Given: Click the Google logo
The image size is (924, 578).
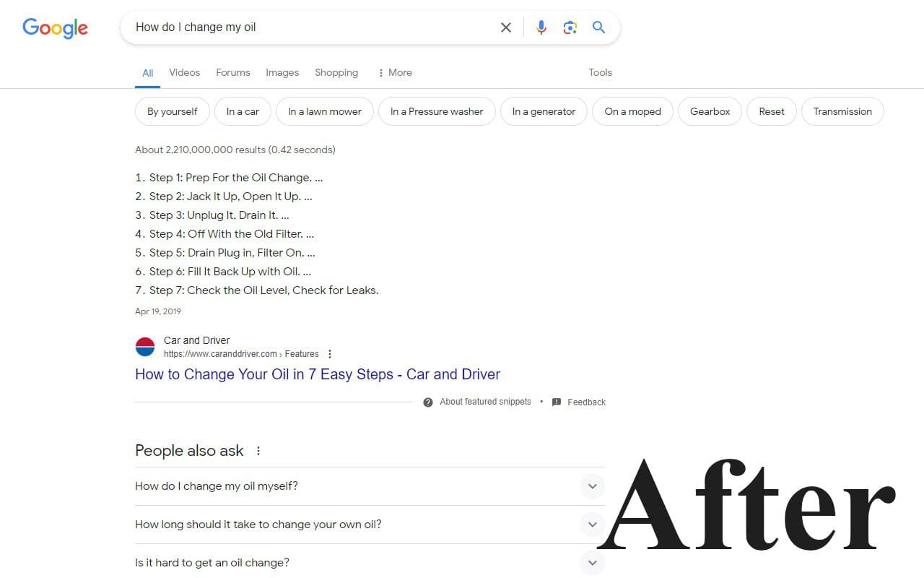Looking at the screenshot, I should point(56,28).
